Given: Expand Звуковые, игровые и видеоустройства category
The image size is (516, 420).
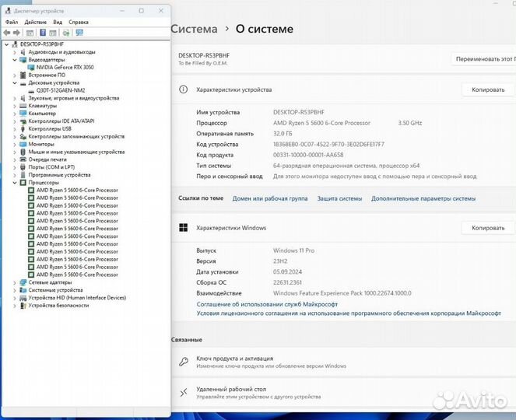Looking at the screenshot, I should coord(15,98).
